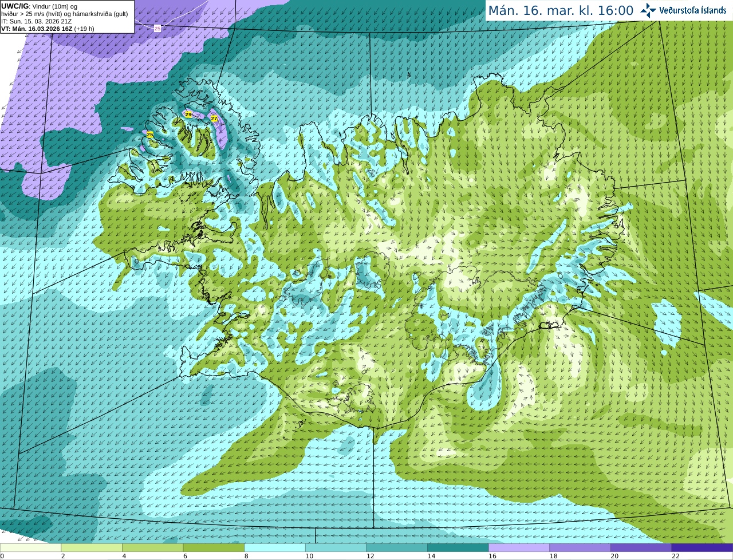
Task: Click the scale label 14
Action: 431,556
